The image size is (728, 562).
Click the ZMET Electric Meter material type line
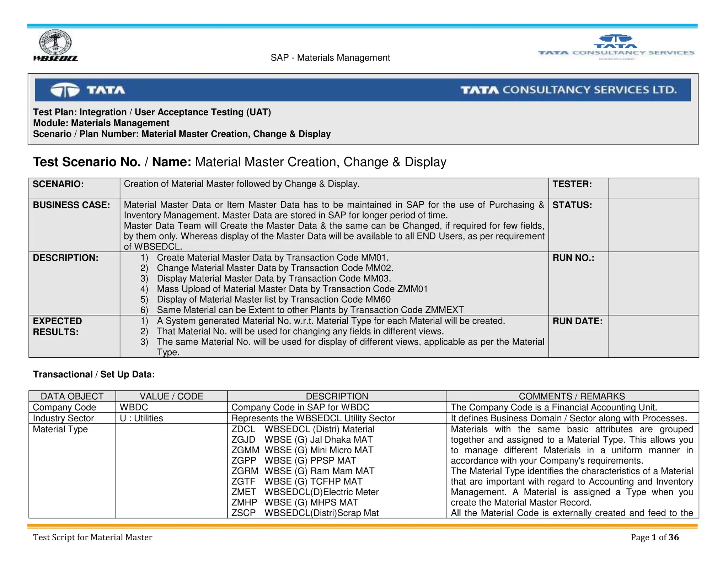coord(305,492)
